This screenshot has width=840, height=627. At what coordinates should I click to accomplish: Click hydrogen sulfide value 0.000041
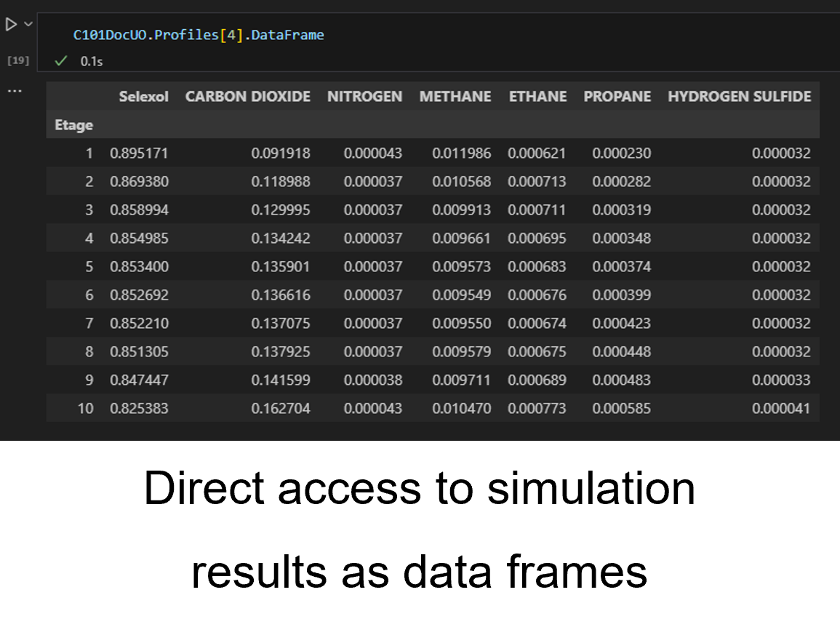point(781,409)
